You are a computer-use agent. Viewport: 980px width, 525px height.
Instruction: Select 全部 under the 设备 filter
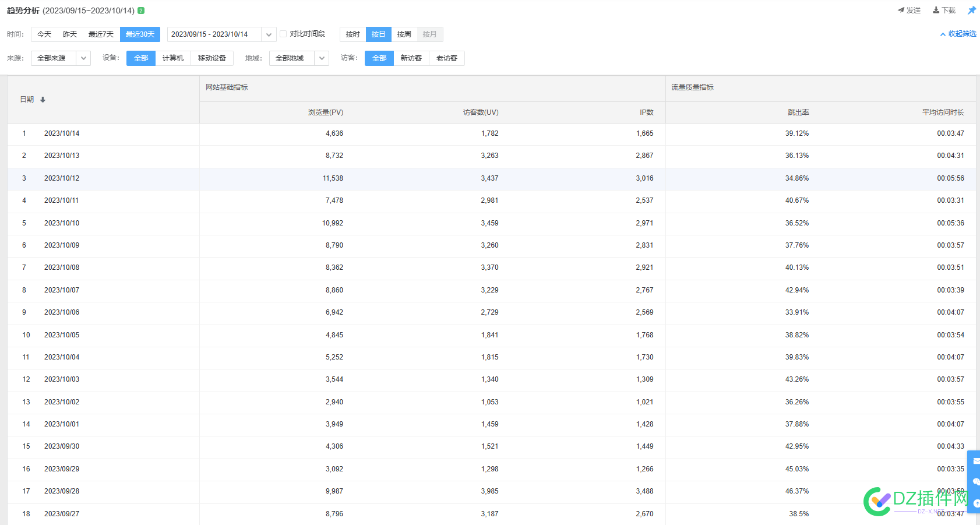click(141, 58)
